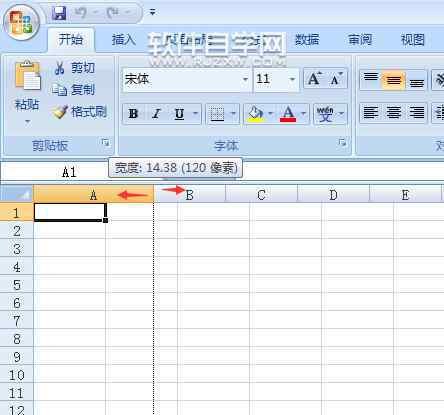Image resolution: width=444 pixels, height=415 pixels.
Task: Select row 8 header
Action: tap(17, 339)
